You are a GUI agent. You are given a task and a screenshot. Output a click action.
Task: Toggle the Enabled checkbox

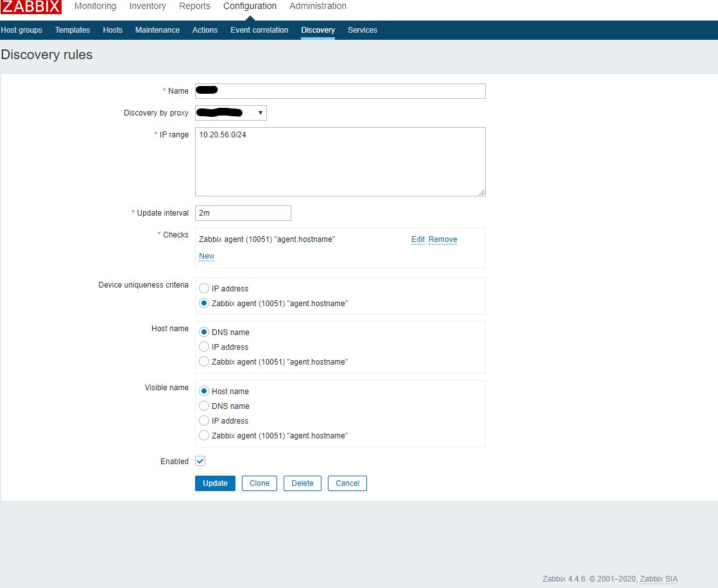200,461
